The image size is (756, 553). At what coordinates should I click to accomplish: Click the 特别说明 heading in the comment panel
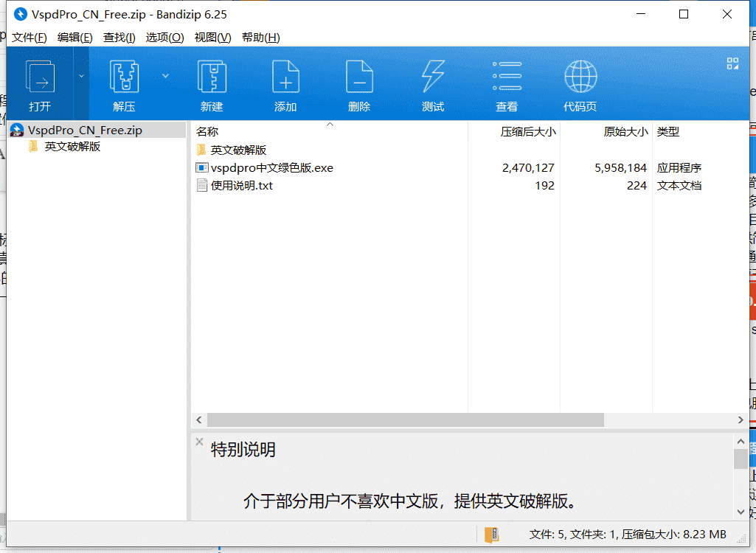pyautogui.click(x=243, y=449)
